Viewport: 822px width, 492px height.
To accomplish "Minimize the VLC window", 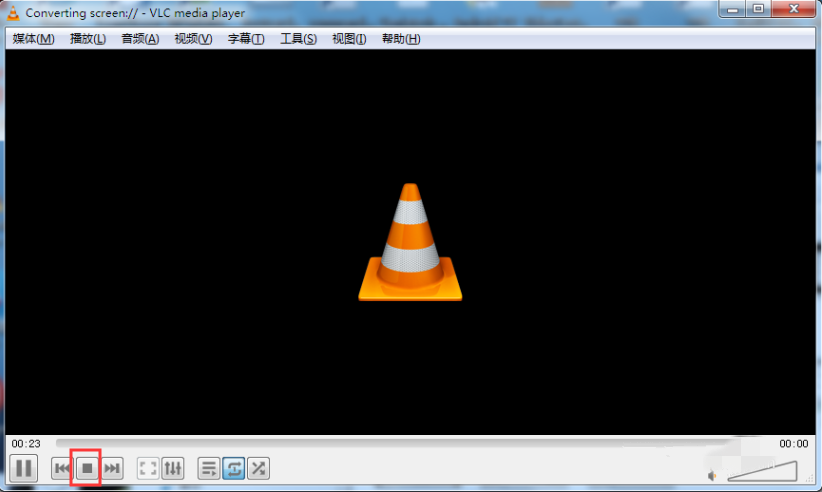I will pos(733,9).
